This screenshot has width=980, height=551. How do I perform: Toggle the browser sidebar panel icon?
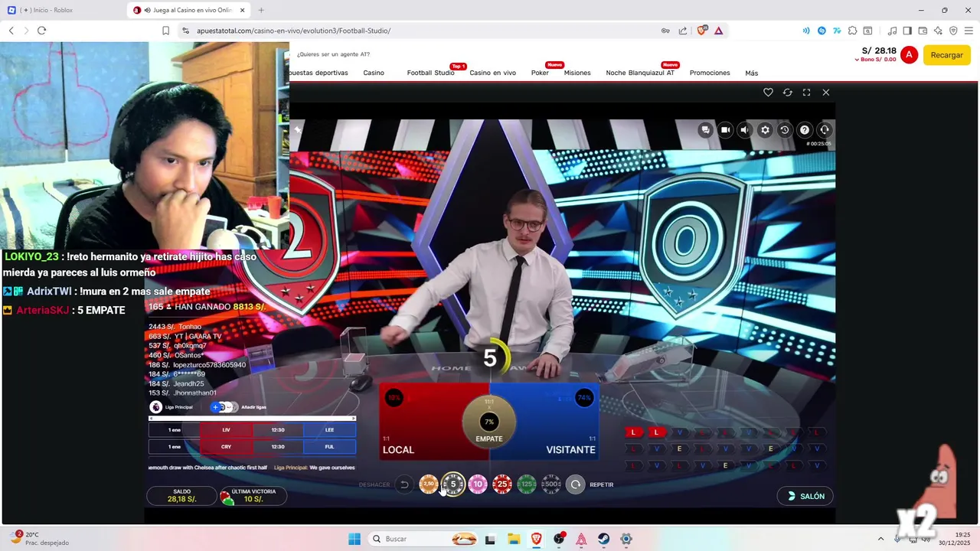click(x=907, y=31)
